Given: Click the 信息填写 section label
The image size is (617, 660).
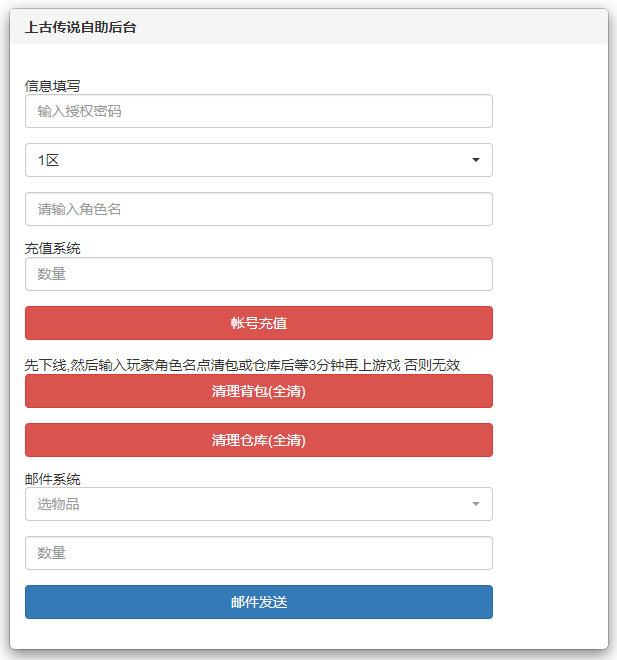Looking at the screenshot, I should click(53, 86).
